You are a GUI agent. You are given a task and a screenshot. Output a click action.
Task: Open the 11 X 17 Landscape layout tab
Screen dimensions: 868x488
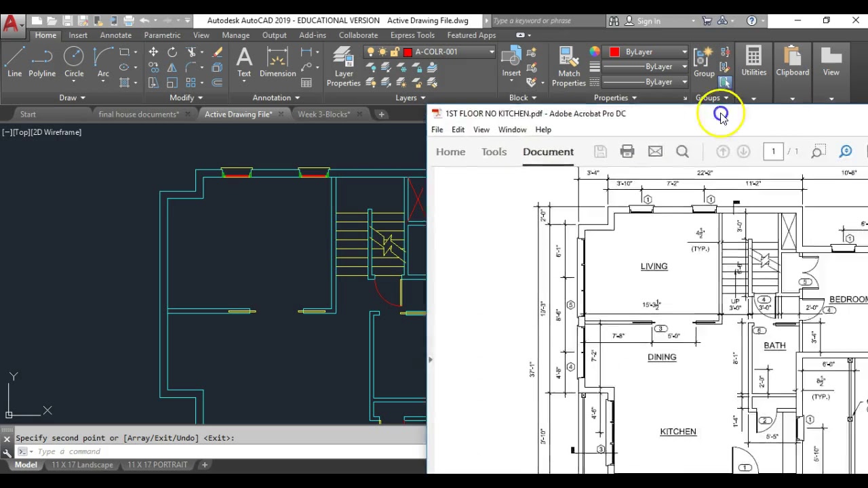tap(83, 465)
